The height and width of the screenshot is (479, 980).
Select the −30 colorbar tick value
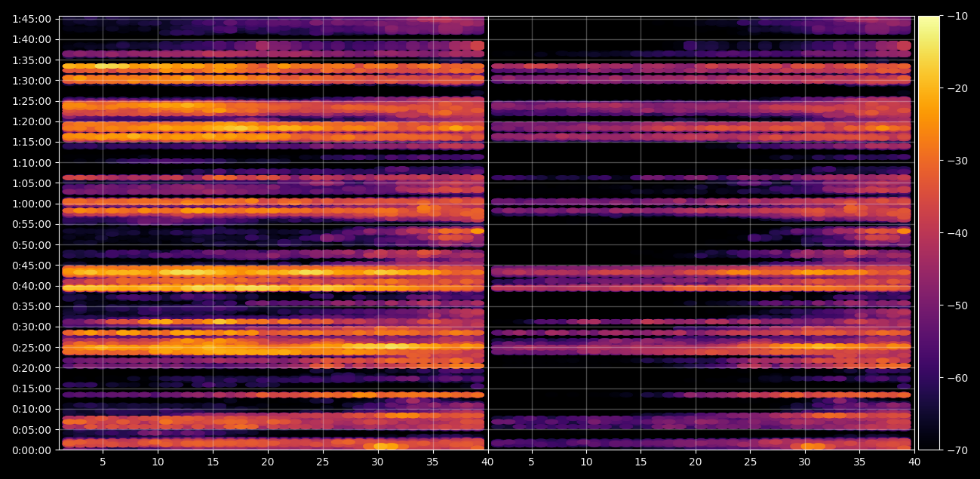pos(957,161)
